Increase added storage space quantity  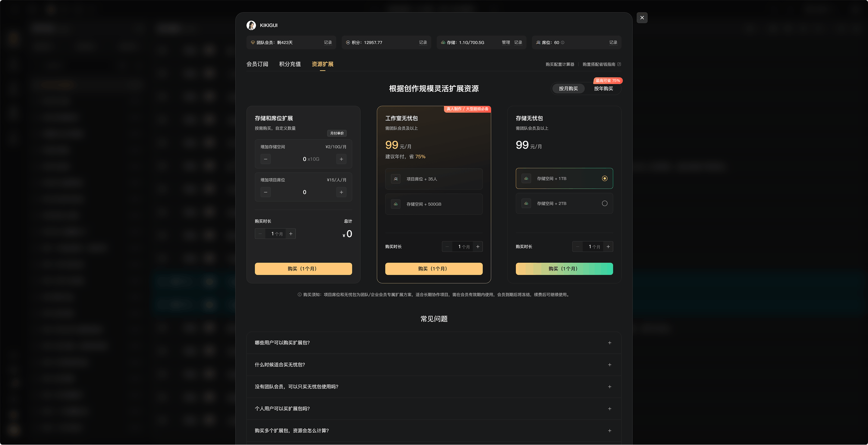pos(341,159)
